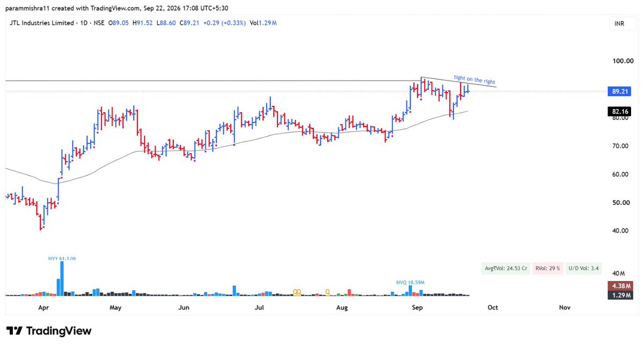
Task: Click the 89.21 current price label
Action: [620, 91]
